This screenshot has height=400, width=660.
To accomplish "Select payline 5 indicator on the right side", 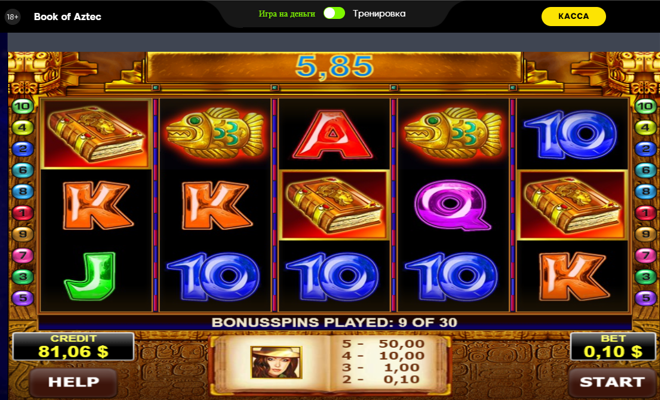I will click(645, 298).
